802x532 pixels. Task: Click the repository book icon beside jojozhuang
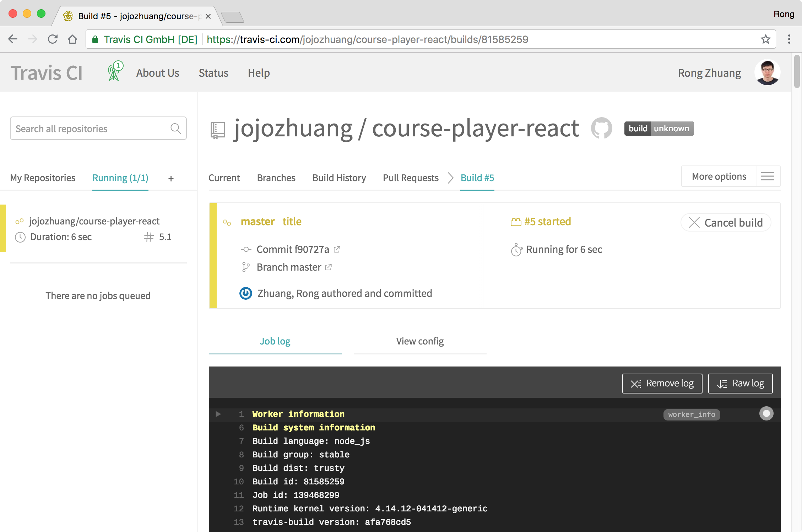click(x=218, y=130)
